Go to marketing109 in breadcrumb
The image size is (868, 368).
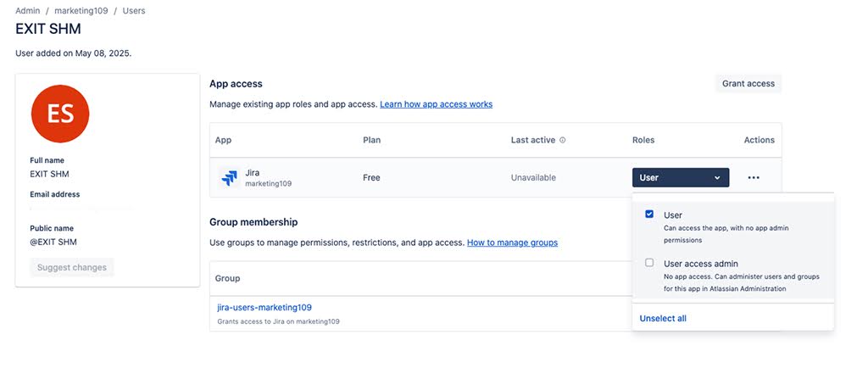point(81,10)
